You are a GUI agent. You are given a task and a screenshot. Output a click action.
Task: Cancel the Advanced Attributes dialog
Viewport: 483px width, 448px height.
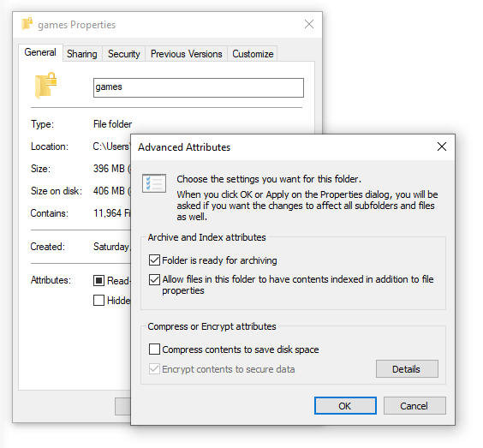pyautogui.click(x=414, y=406)
